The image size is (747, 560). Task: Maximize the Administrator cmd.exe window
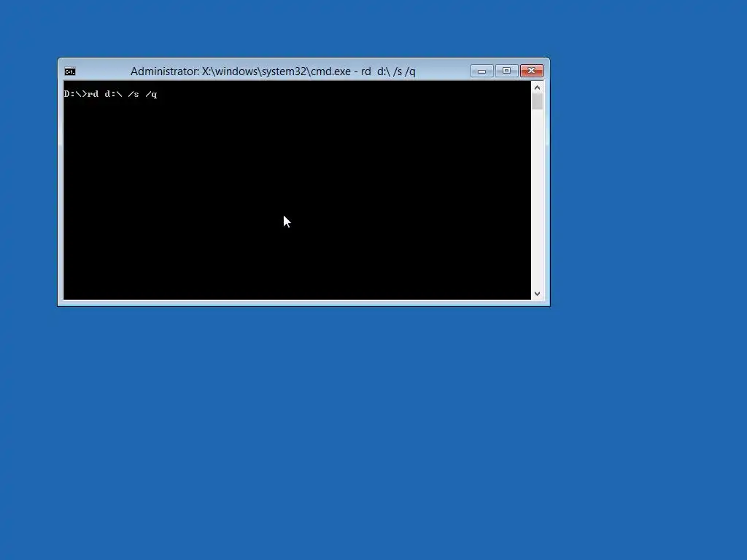tap(506, 71)
